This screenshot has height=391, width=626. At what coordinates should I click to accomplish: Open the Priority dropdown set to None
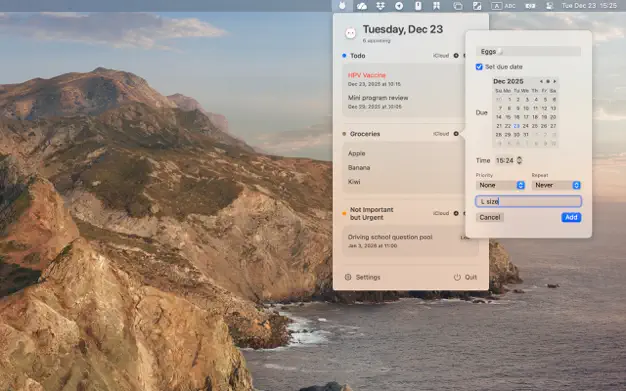tap(501, 185)
